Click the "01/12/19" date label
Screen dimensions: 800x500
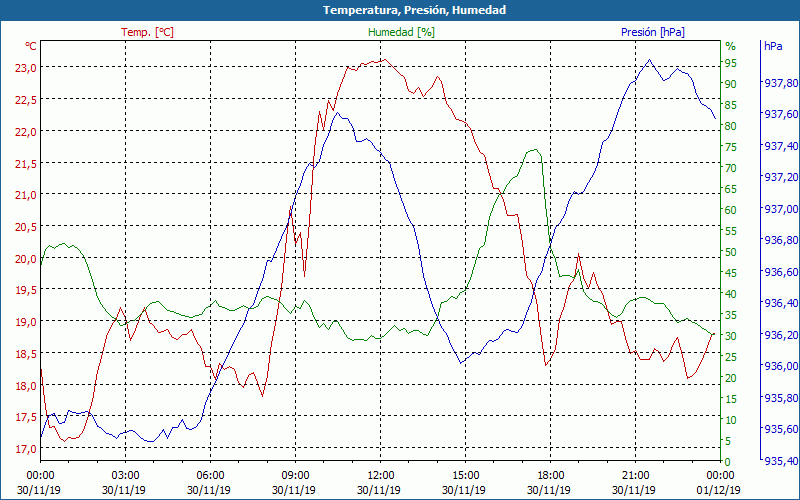[x=718, y=490]
